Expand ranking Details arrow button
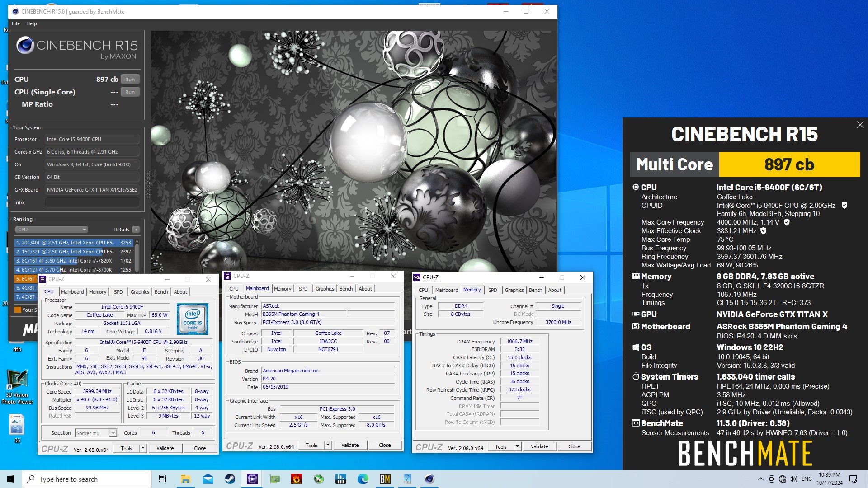The height and width of the screenshot is (488, 868). (x=136, y=230)
